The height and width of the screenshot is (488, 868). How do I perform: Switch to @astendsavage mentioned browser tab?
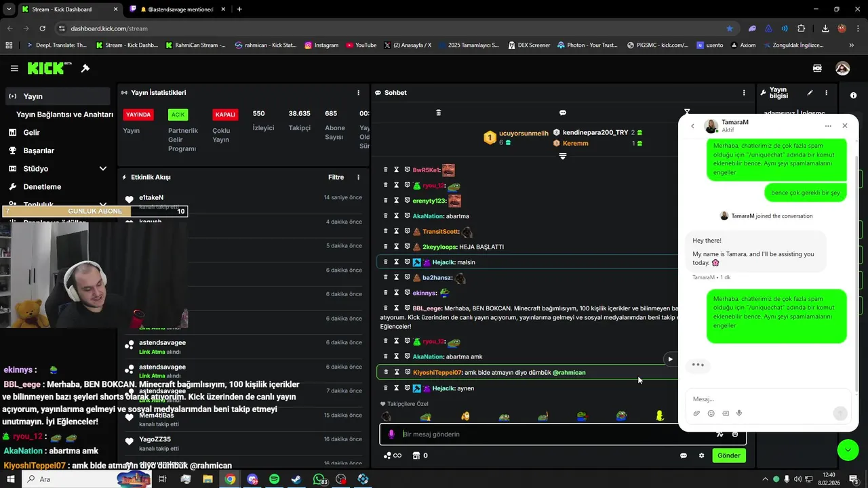[176, 9]
